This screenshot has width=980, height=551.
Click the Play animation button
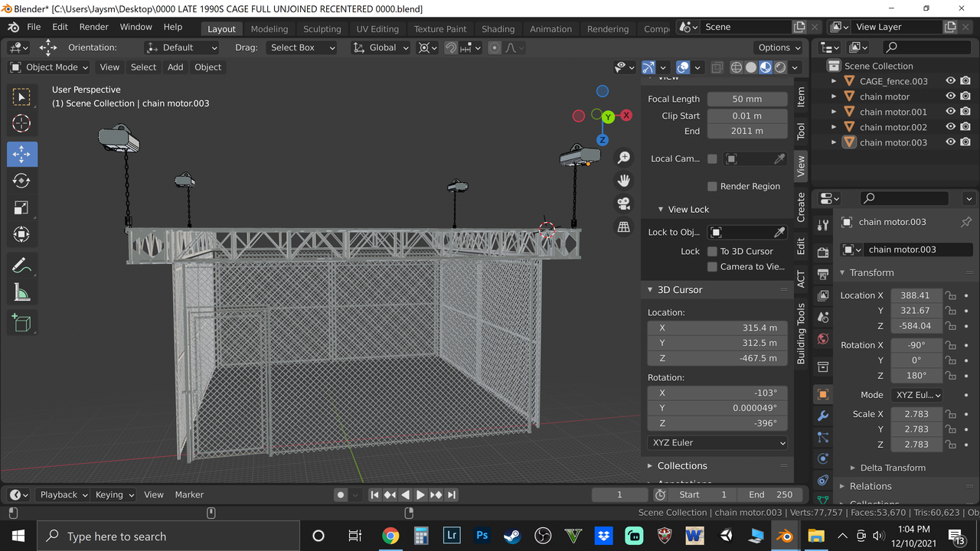coord(420,495)
